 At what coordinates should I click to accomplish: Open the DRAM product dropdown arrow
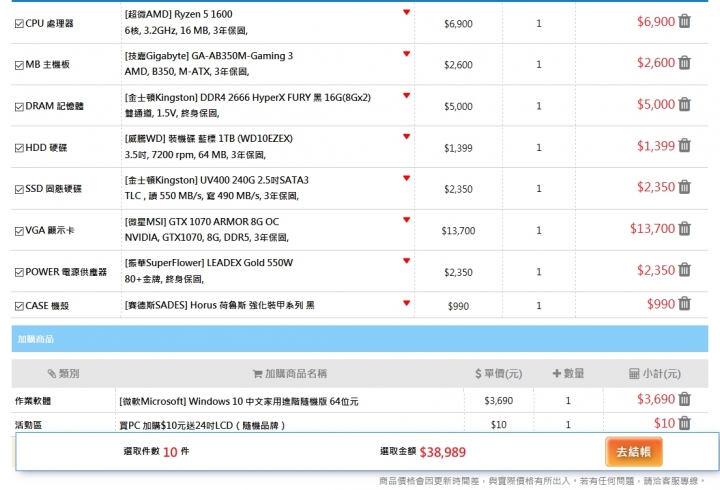406,96
